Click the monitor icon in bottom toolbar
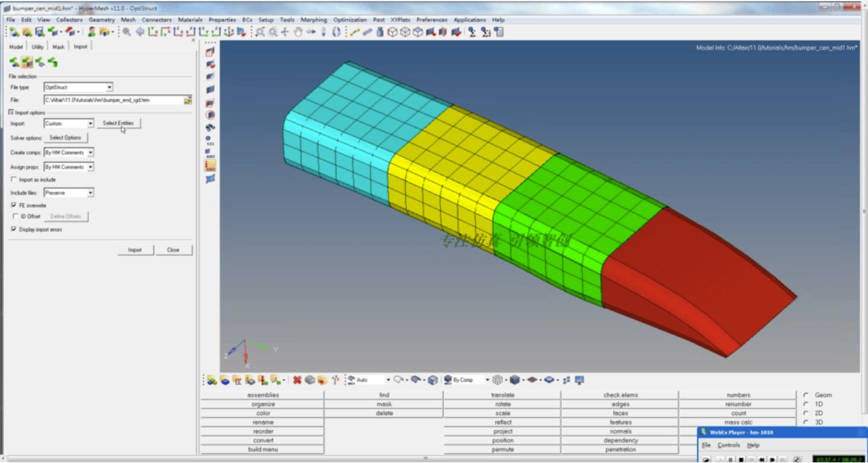Screen dimensions: 868x463 pos(579,380)
